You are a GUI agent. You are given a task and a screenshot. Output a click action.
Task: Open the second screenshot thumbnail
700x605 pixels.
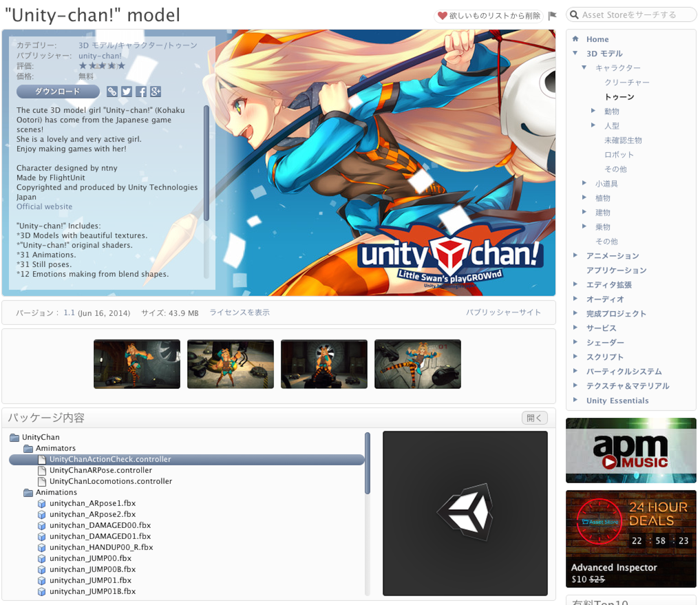click(231, 364)
